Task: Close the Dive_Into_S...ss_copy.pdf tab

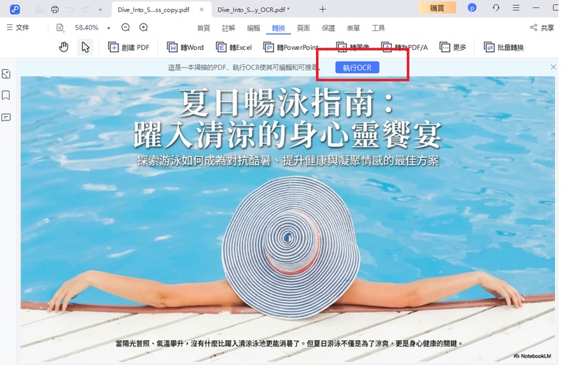Action: (201, 10)
